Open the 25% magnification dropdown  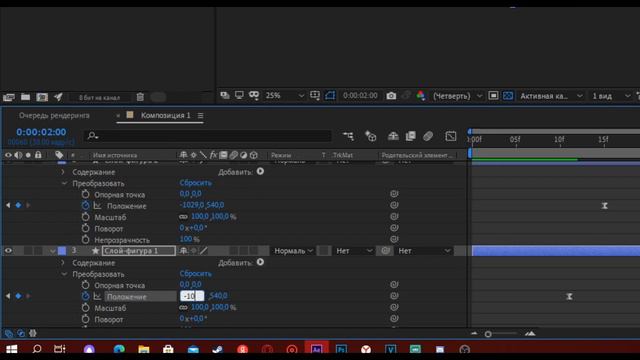(284, 96)
